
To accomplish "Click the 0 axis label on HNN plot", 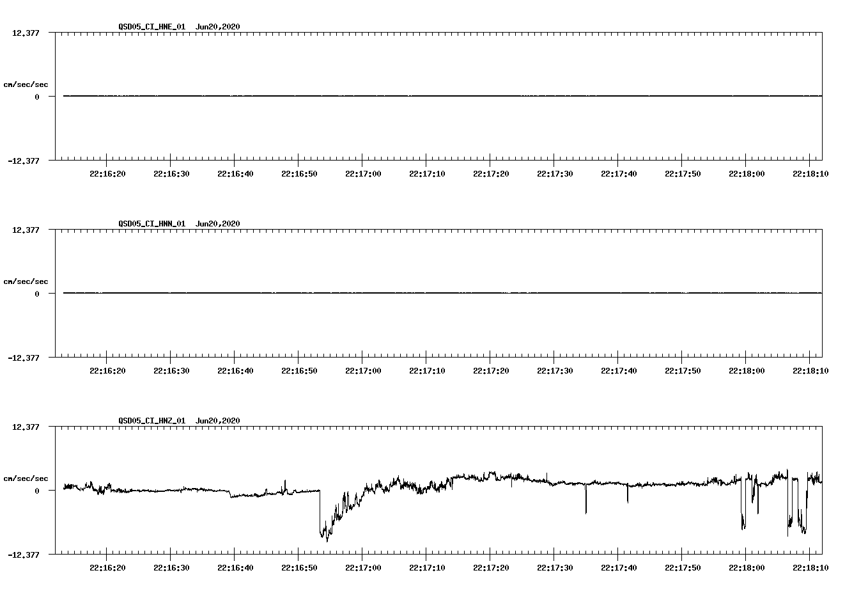I will [37, 294].
